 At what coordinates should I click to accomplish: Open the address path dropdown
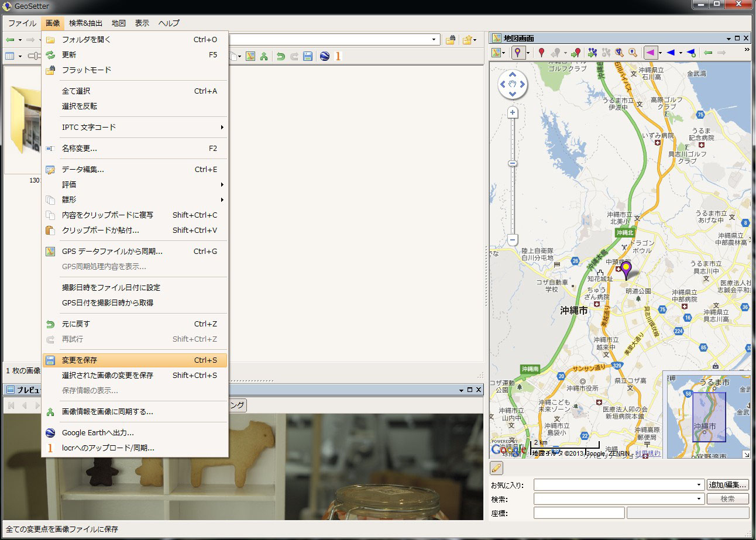tap(434, 40)
